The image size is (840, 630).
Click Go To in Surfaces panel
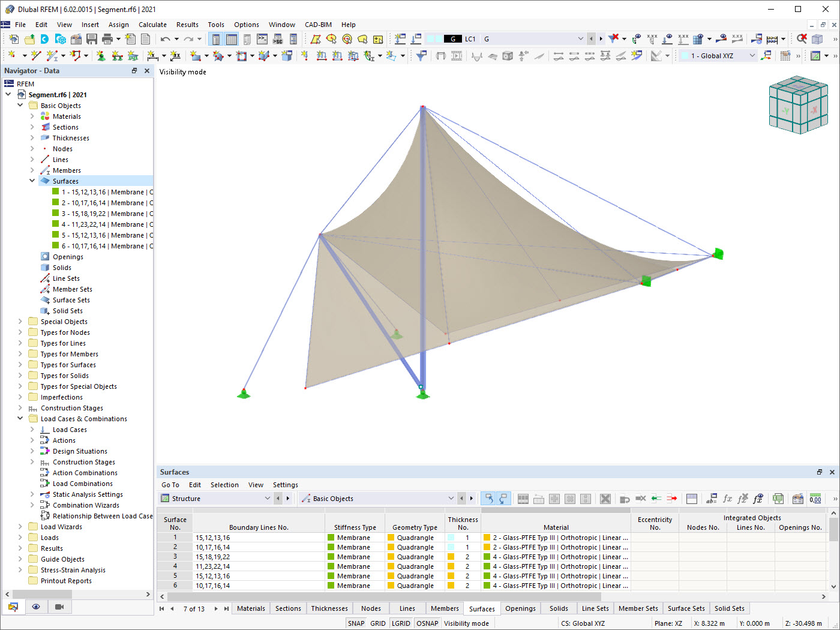click(170, 485)
